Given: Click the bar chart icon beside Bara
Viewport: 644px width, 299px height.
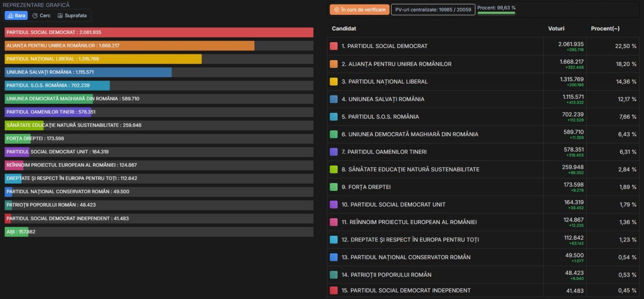Looking at the screenshot, I should coord(10,15).
